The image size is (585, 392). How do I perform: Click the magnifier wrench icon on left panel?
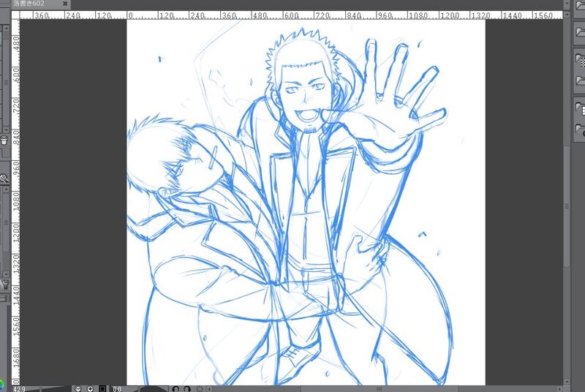(4, 179)
